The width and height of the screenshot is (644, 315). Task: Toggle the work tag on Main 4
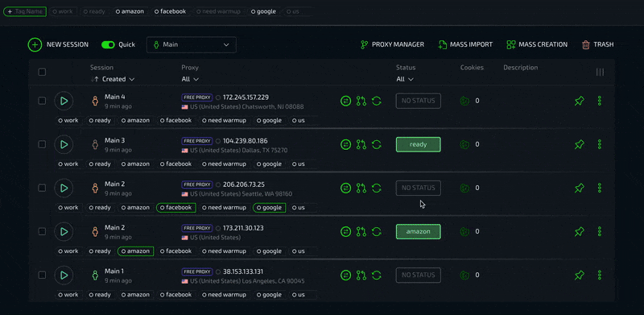pyautogui.click(x=68, y=121)
